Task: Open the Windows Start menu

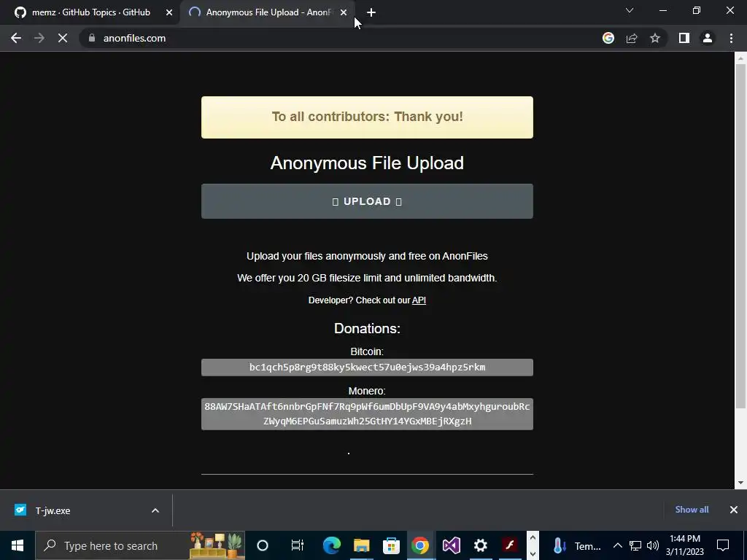Action: [x=18, y=545]
